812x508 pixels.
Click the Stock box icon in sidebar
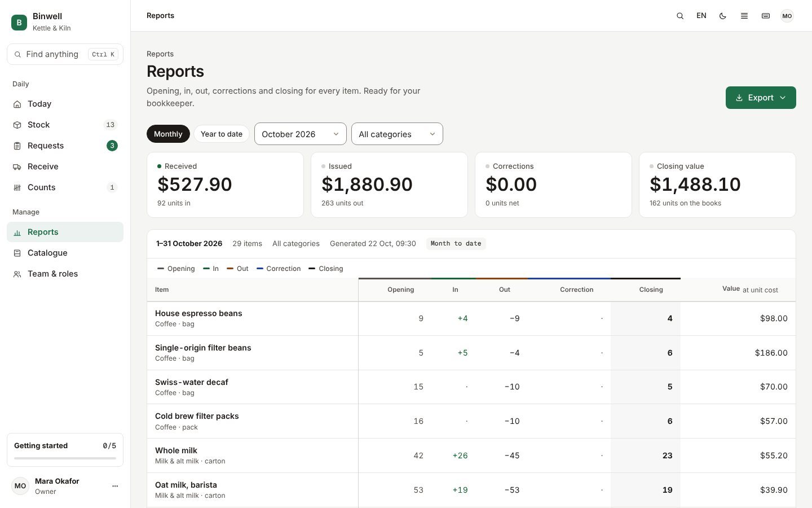tap(17, 125)
